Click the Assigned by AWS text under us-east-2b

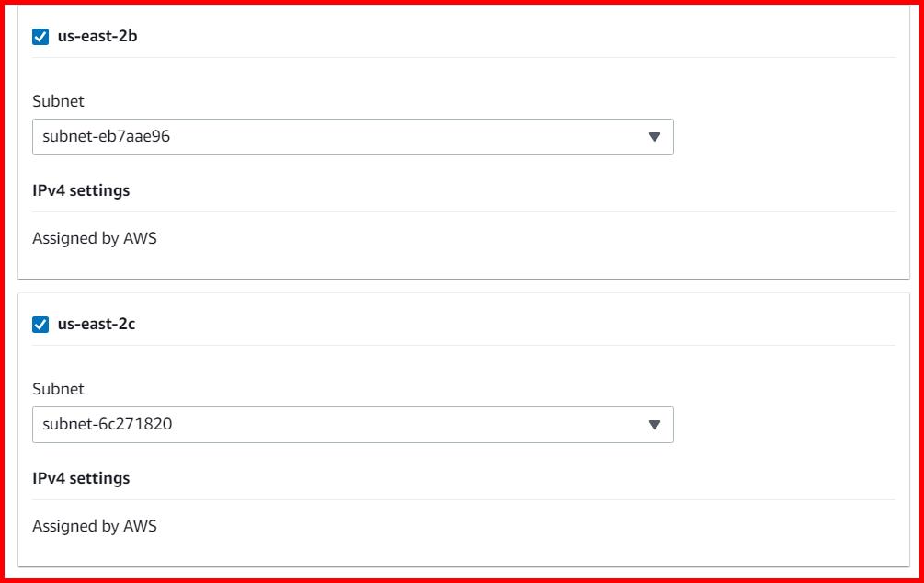click(x=94, y=238)
